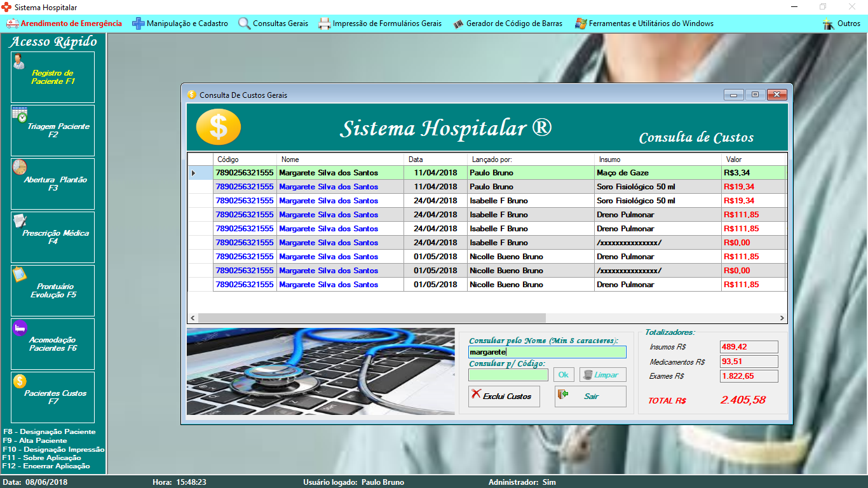This screenshot has width=868, height=488.
Task: Click Abertura Plantão F3 clock icon
Action: [19, 167]
